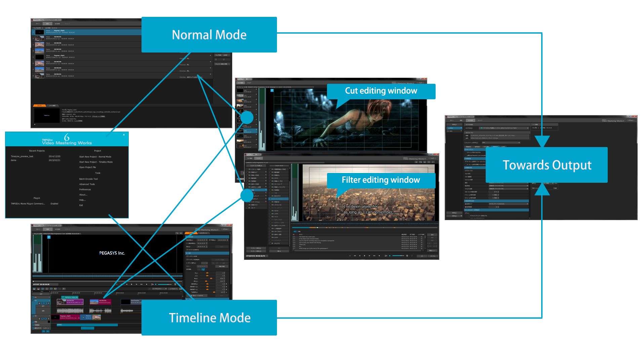Select thumbnail of clip 3 DSCN0398 in the Normal Mode list
The image size is (644, 352).
40,45
